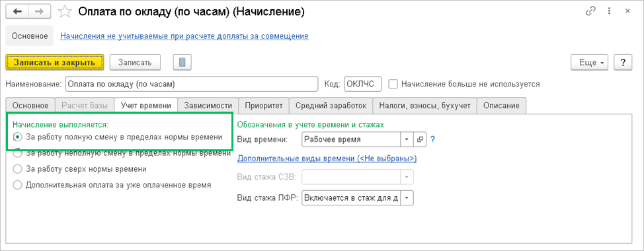Copy link to this object icon

point(590,12)
